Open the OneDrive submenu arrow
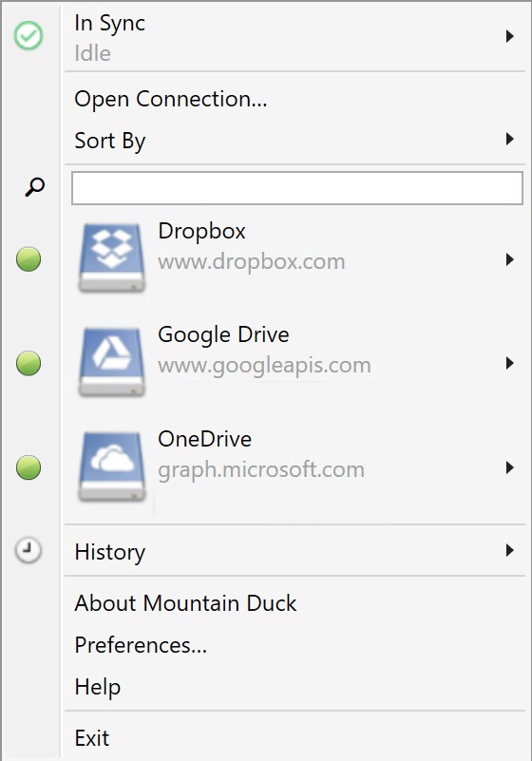This screenshot has height=761, width=532. [509, 467]
